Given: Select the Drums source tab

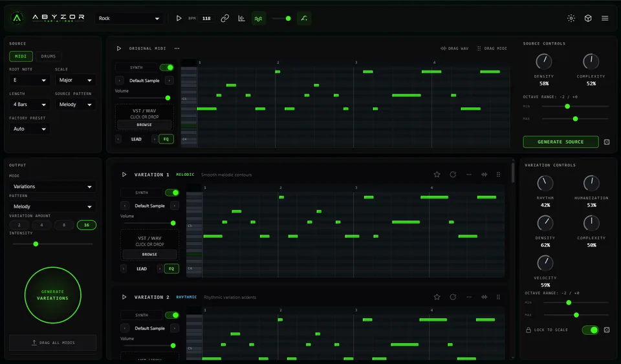Looking at the screenshot, I should 49,56.
